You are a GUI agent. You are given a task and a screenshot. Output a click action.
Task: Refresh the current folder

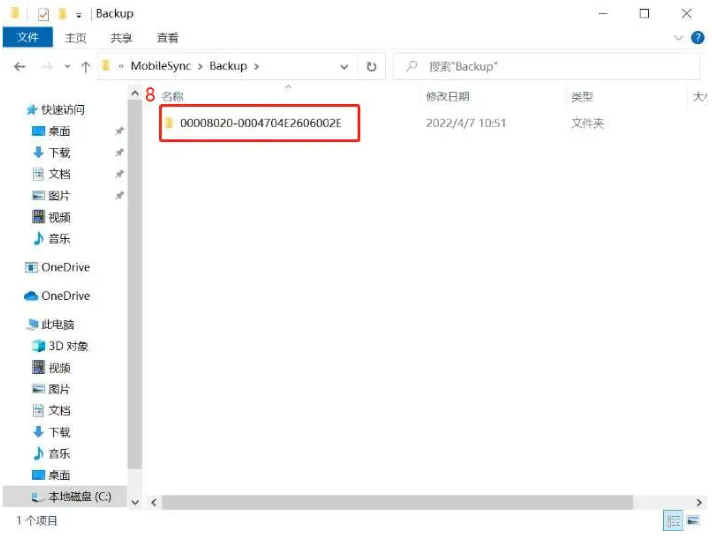point(371,67)
